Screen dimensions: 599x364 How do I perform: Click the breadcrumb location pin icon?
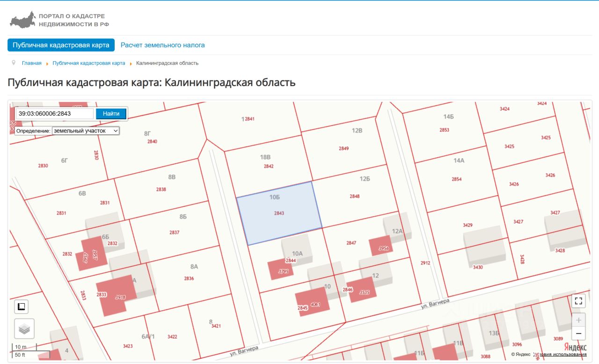point(13,63)
